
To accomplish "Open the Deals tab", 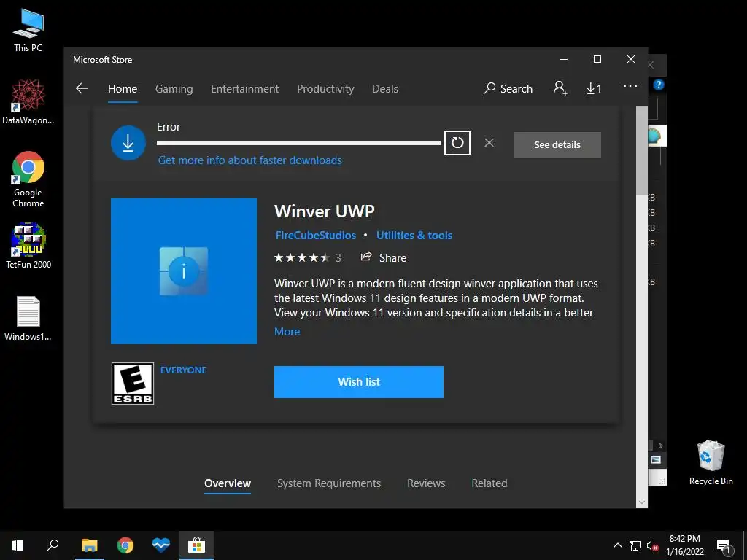I will click(385, 88).
